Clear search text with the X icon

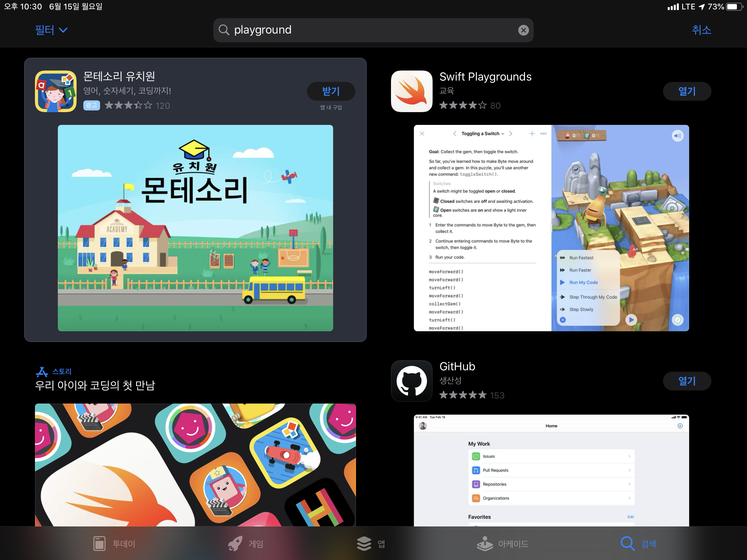coord(523,30)
